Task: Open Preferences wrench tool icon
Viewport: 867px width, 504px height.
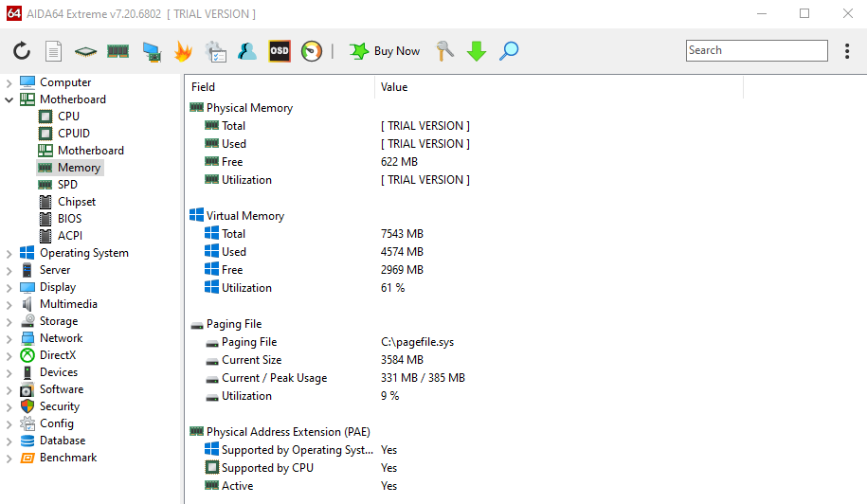Action: coord(444,51)
